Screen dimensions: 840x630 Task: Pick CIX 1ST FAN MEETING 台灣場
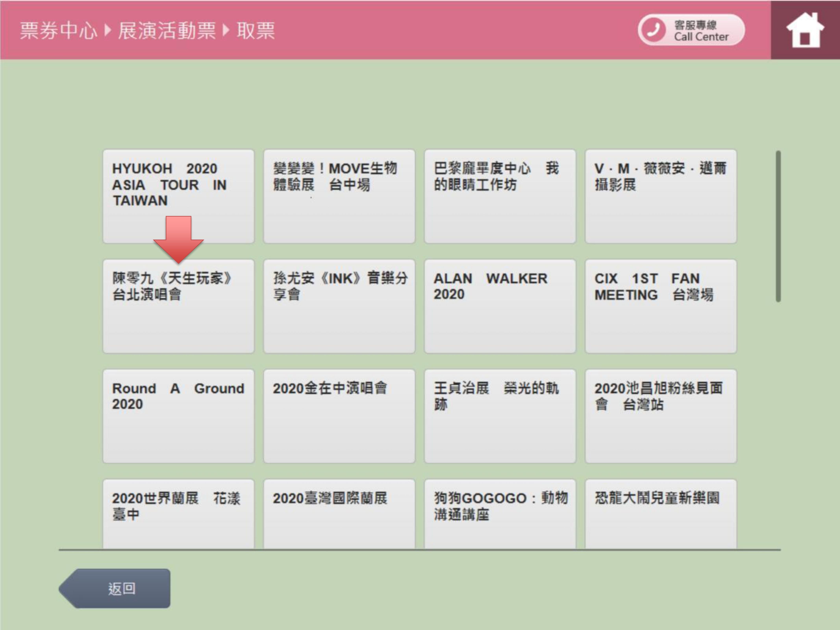660,306
